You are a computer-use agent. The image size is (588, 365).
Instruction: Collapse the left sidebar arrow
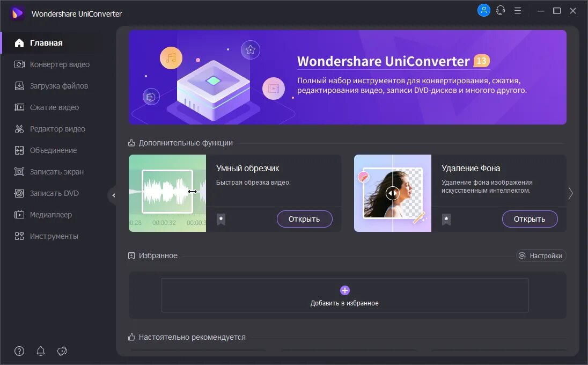[113, 195]
